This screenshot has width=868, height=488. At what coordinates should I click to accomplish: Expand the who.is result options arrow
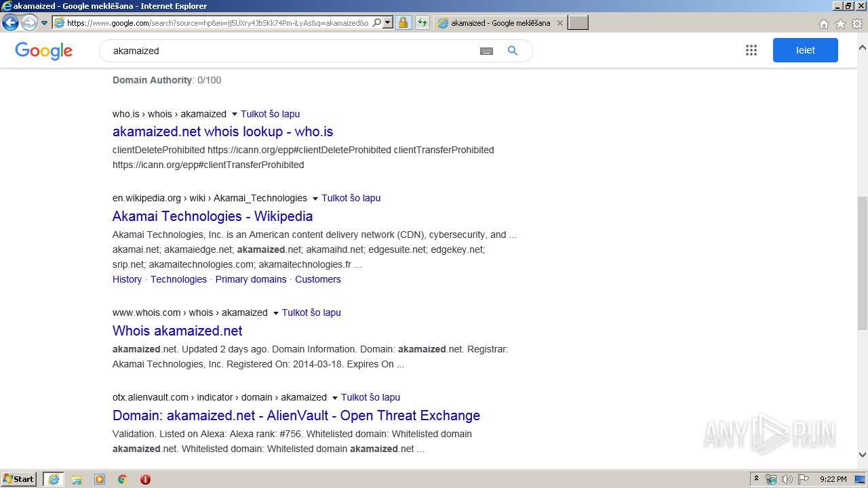pyautogui.click(x=235, y=115)
